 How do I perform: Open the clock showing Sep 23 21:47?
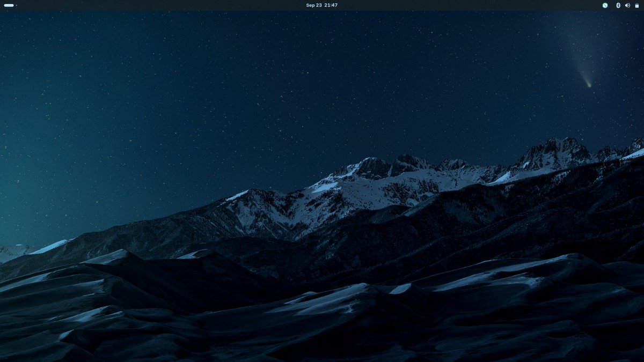pos(322,5)
